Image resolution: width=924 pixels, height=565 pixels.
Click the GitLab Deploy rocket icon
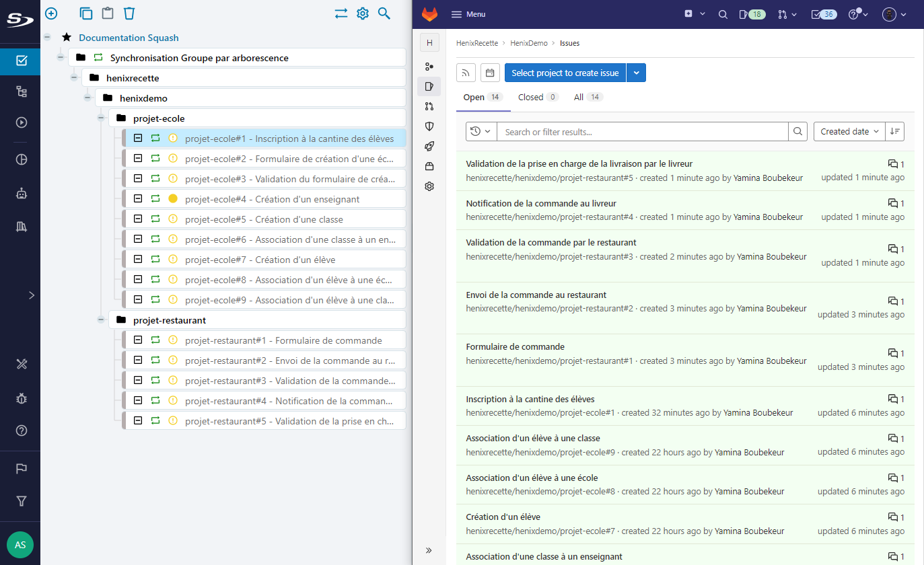(x=429, y=146)
